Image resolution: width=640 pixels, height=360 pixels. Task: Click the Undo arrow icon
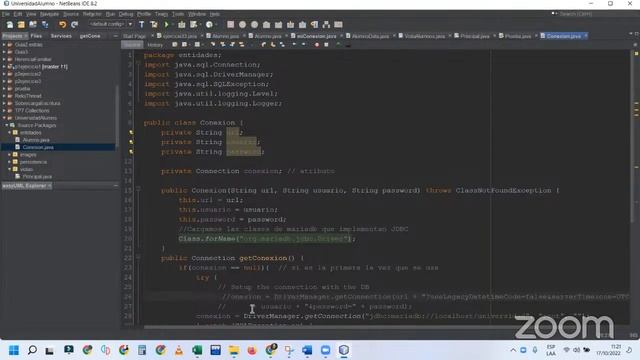coord(62,25)
